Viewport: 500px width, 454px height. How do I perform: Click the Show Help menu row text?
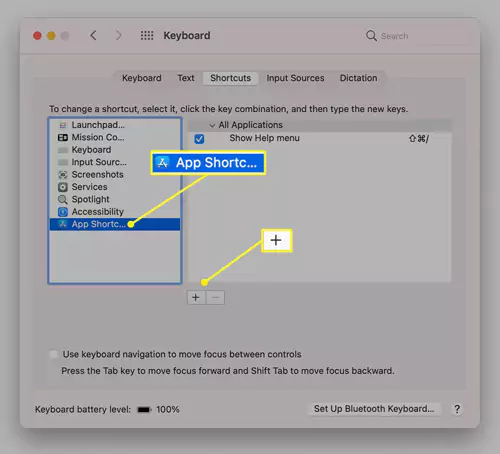click(264, 138)
